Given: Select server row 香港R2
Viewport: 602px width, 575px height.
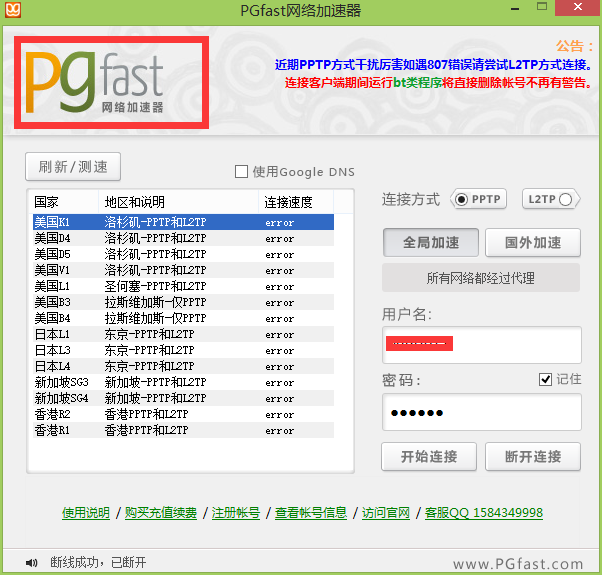Looking at the screenshot, I should (x=183, y=414).
